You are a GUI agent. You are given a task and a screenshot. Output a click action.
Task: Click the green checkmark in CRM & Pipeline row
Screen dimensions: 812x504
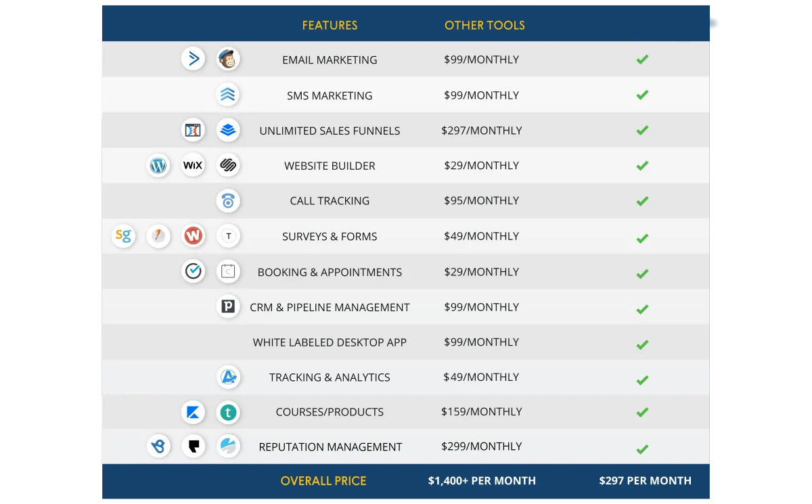(x=642, y=309)
